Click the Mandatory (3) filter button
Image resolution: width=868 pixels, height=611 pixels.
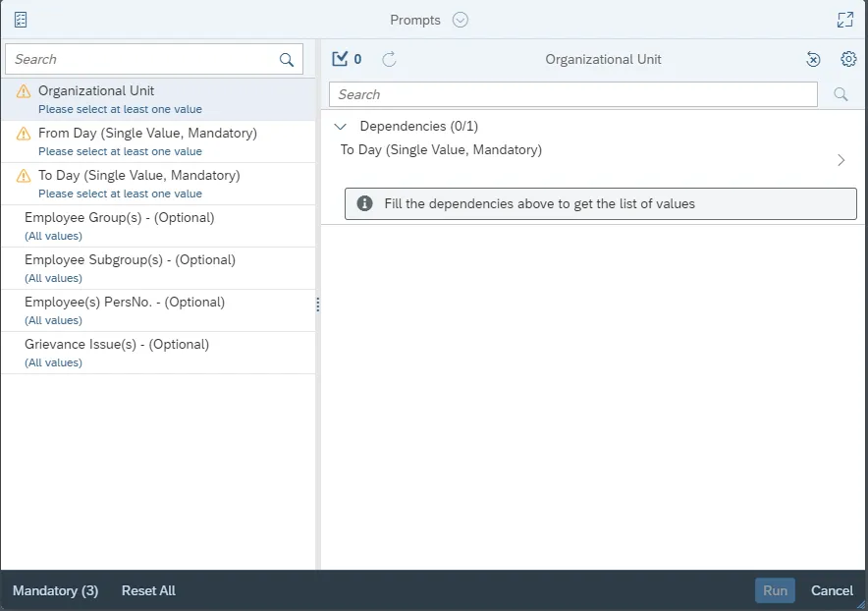[x=55, y=590]
